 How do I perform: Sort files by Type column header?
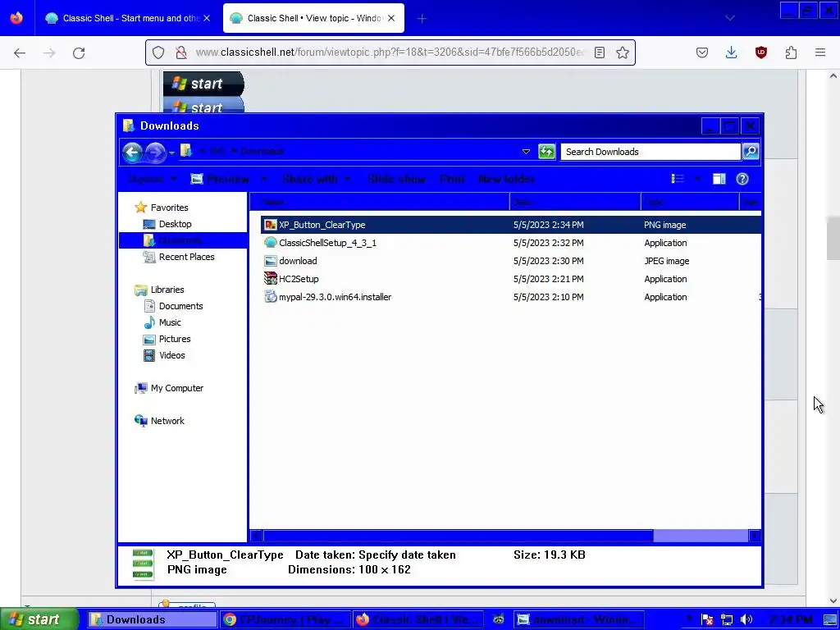click(690, 202)
